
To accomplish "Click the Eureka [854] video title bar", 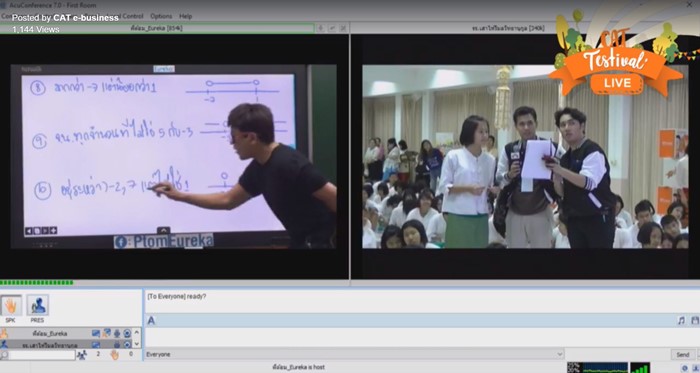I will tap(157, 28).
